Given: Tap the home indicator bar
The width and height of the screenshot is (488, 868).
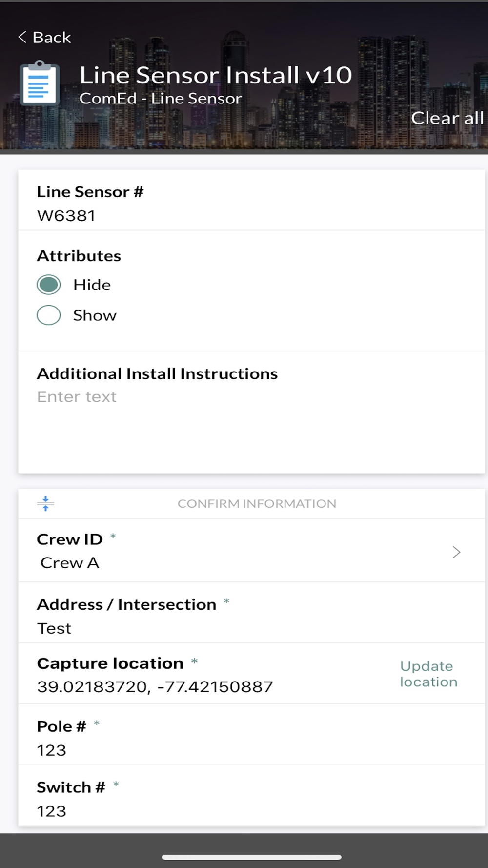Looking at the screenshot, I should [x=251, y=857].
